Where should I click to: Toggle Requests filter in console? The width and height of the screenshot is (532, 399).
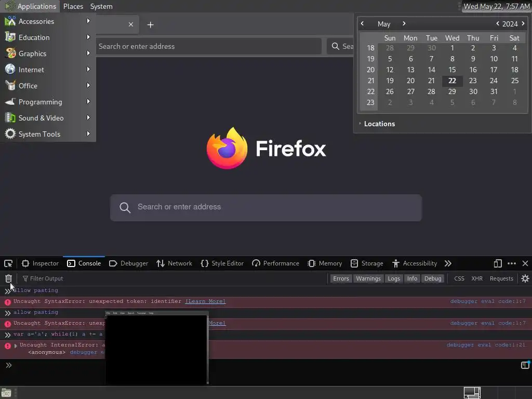501,278
